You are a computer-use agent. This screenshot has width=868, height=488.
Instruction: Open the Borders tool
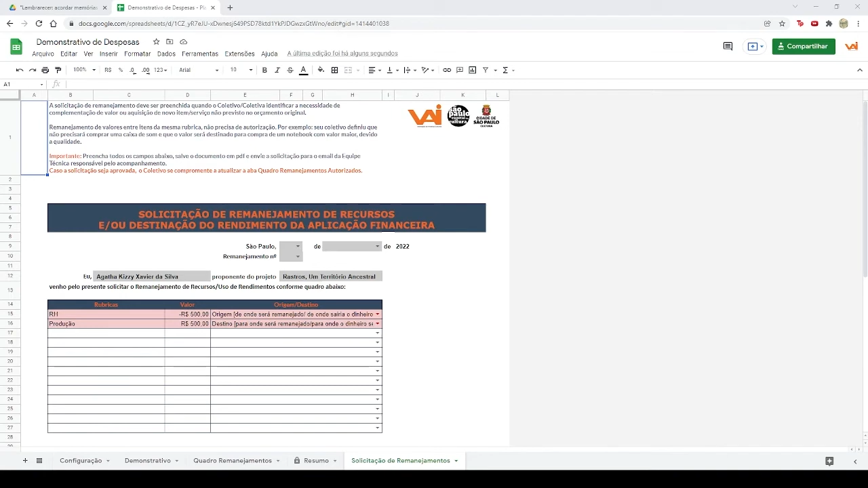pyautogui.click(x=334, y=70)
